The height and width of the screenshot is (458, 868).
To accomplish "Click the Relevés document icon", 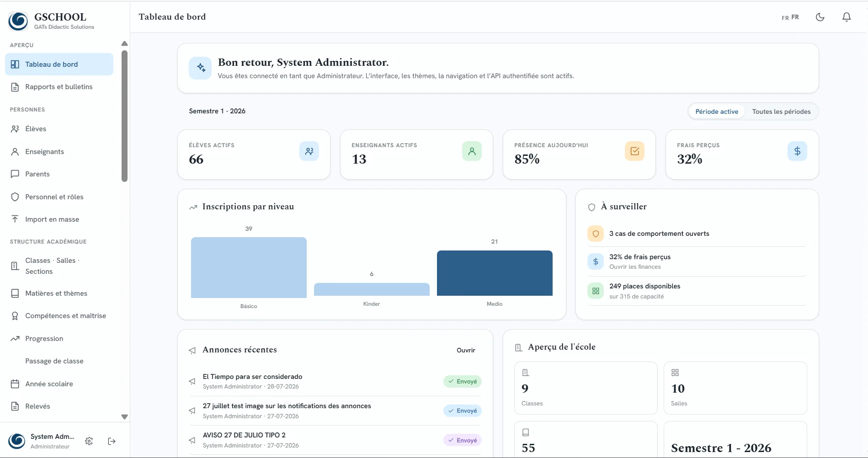I will tap(15, 406).
